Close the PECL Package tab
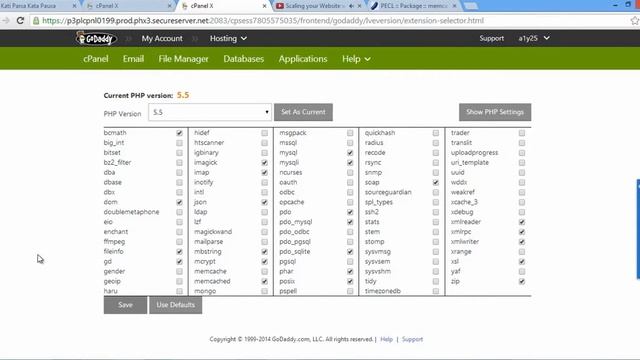 [x=454, y=6]
